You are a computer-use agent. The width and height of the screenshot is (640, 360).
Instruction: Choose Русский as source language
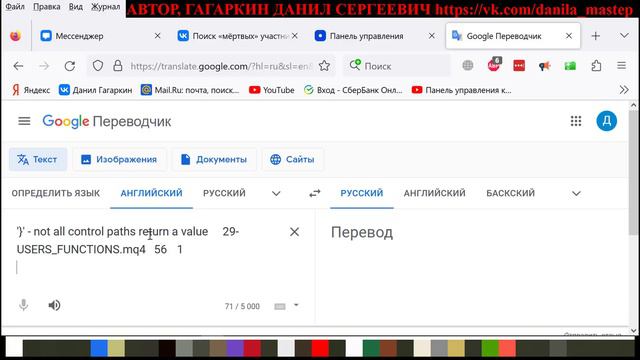(x=224, y=193)
